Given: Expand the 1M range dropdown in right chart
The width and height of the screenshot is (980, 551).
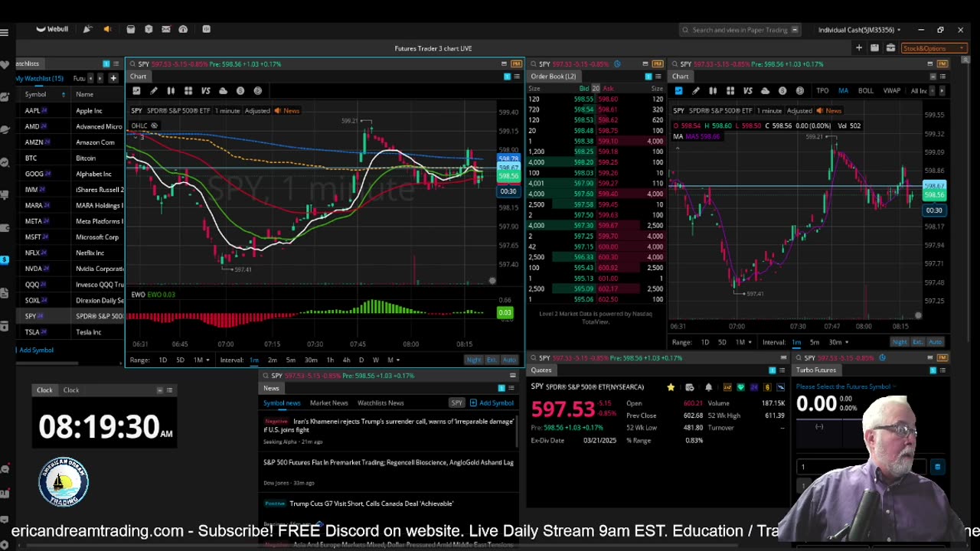Looking at the screenshot, I should coord(743,342).
